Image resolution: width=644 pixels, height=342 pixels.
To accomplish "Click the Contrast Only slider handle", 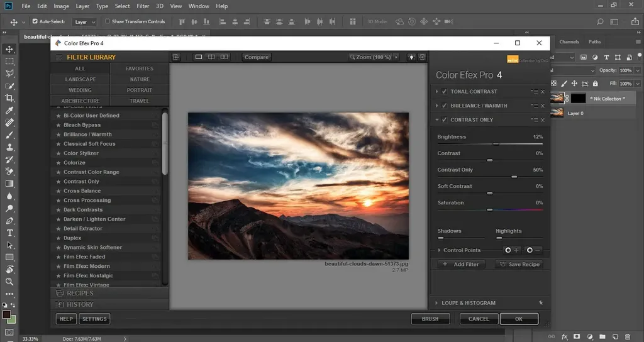I will click(x=514, y=177).
